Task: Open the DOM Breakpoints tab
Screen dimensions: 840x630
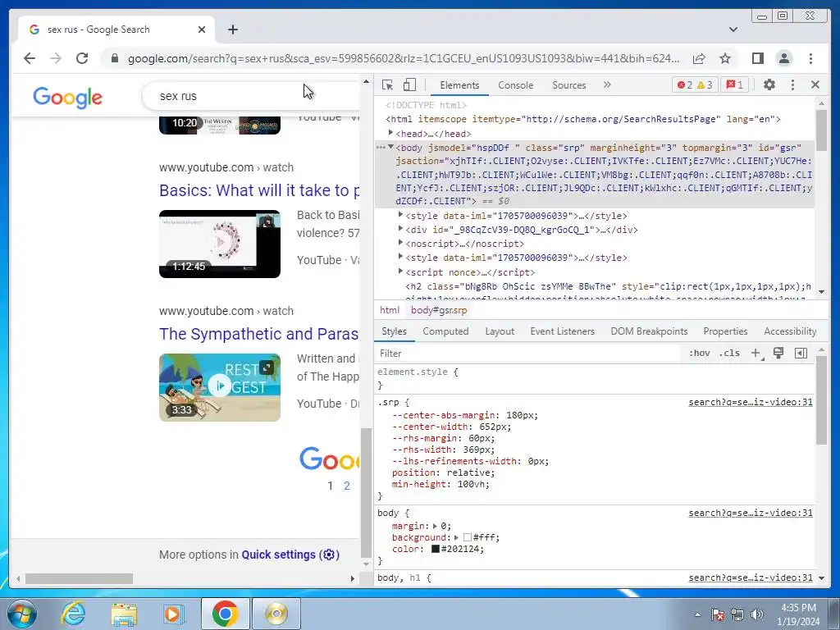Action: [x=650, y=331]
